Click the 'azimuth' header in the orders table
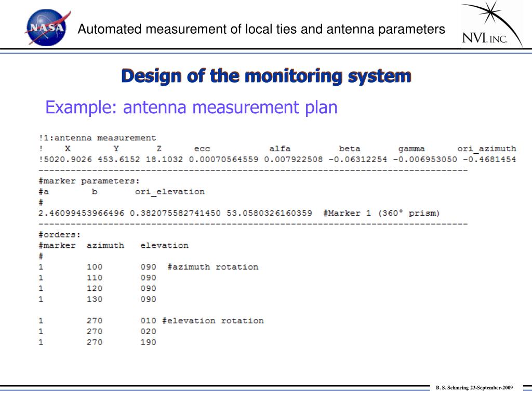Viewport: 532px width, 399px height. [105, 246]
